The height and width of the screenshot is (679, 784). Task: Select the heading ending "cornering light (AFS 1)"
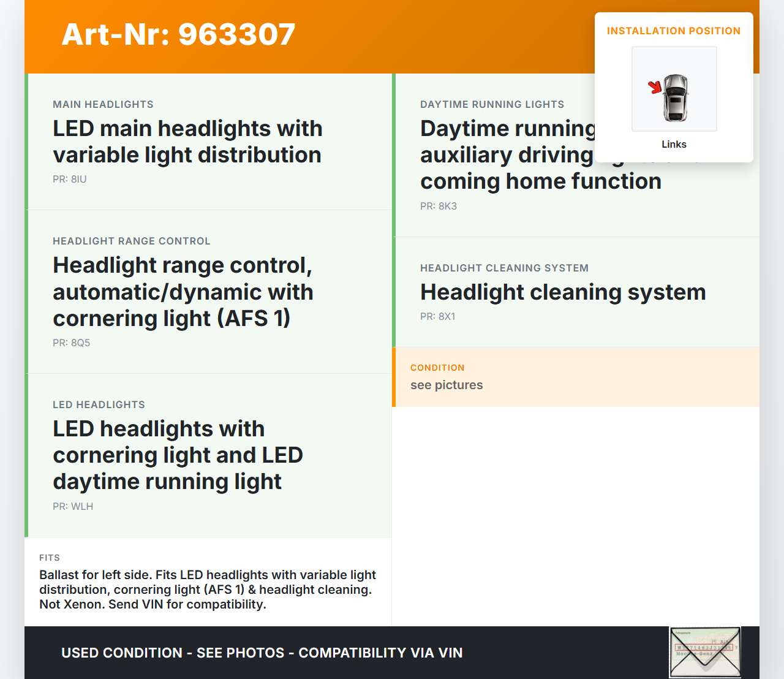pos(183,292)
